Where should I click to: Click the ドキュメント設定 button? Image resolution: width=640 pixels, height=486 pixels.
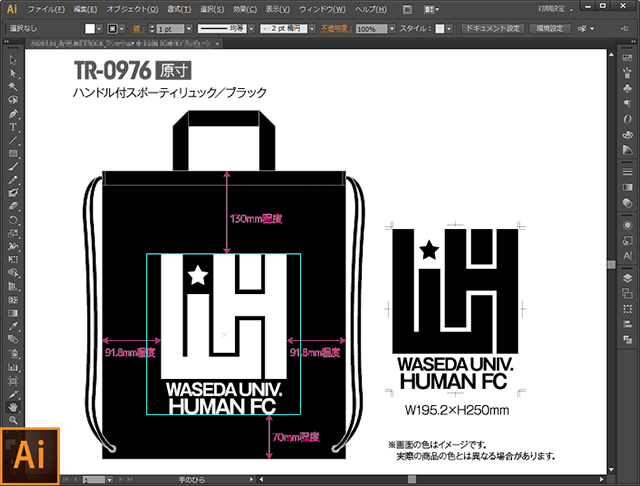(x=493, y=29)
